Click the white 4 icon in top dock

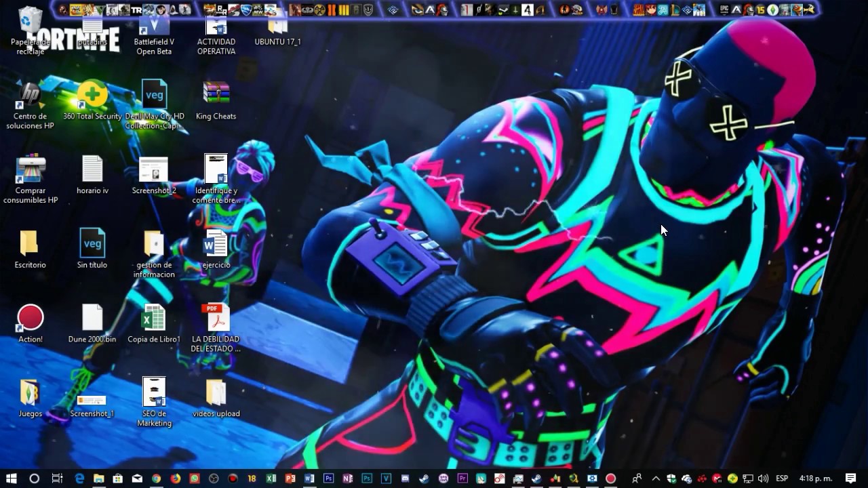(x=528, y=9)
